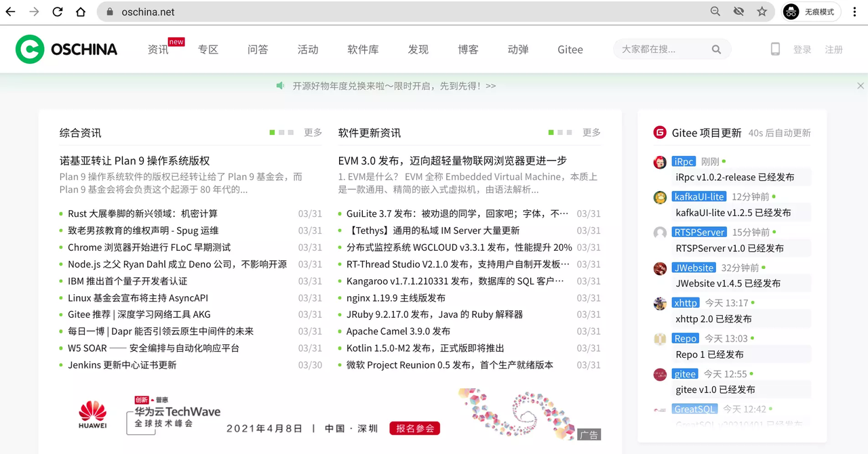Click the 报名参会 button in Huawei banner
This screenshot has width=868, height=454.
(x=415, y=428)
